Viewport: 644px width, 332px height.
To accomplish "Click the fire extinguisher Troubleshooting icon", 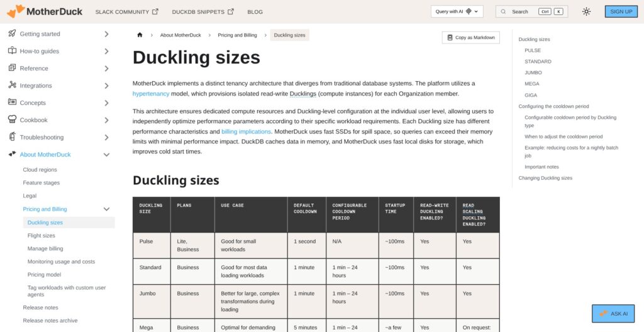I will 12,136.
